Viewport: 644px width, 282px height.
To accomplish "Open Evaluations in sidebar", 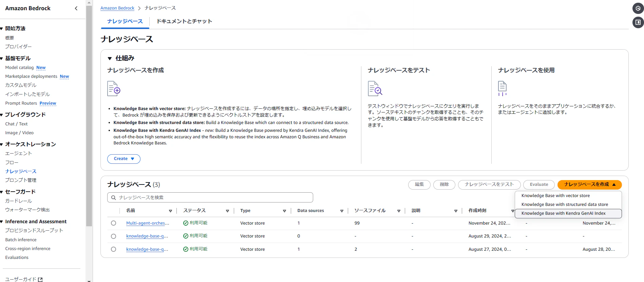I will point(17,258).
